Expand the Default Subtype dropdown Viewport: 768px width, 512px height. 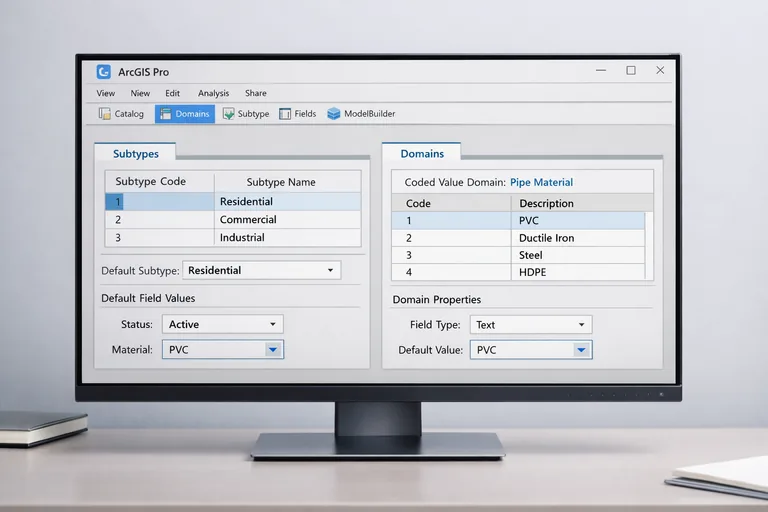click(x=330, y=270)
